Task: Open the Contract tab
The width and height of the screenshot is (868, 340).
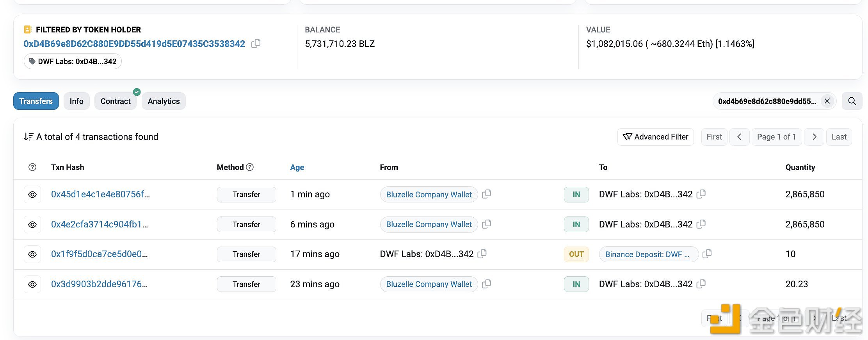Action: click(x=116, y=101)
